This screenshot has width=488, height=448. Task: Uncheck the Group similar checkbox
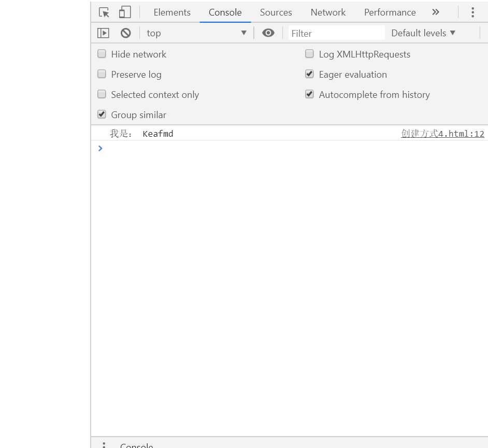(102, 114)
